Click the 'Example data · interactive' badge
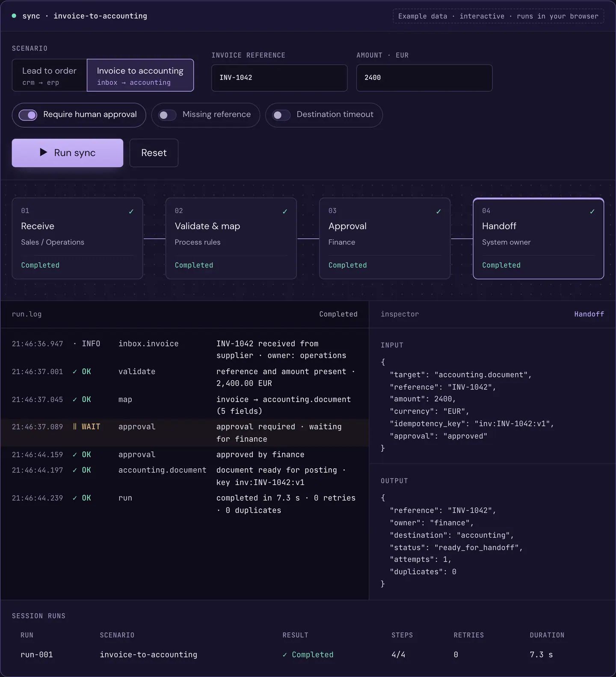 point(498,16)
